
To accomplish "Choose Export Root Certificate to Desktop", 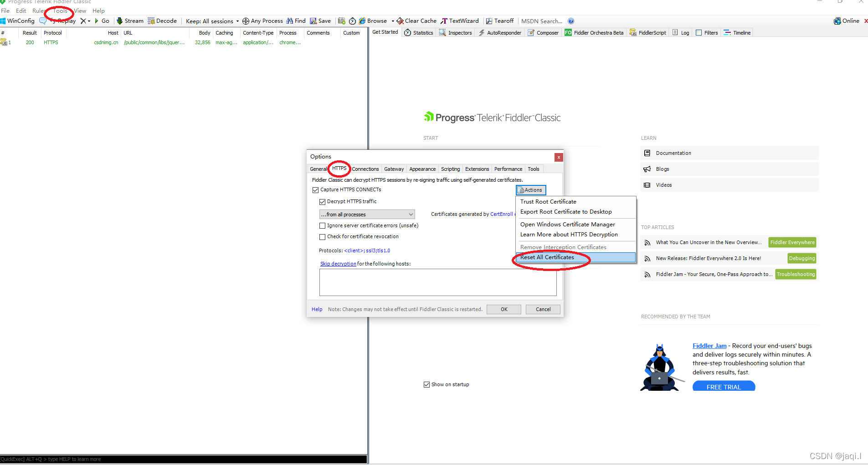I will click(x=575, y=212).
